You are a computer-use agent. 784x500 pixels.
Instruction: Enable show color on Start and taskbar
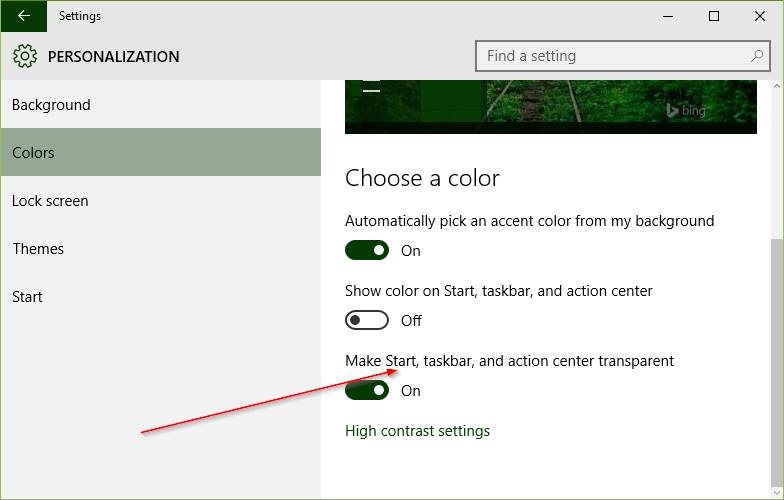367,321
